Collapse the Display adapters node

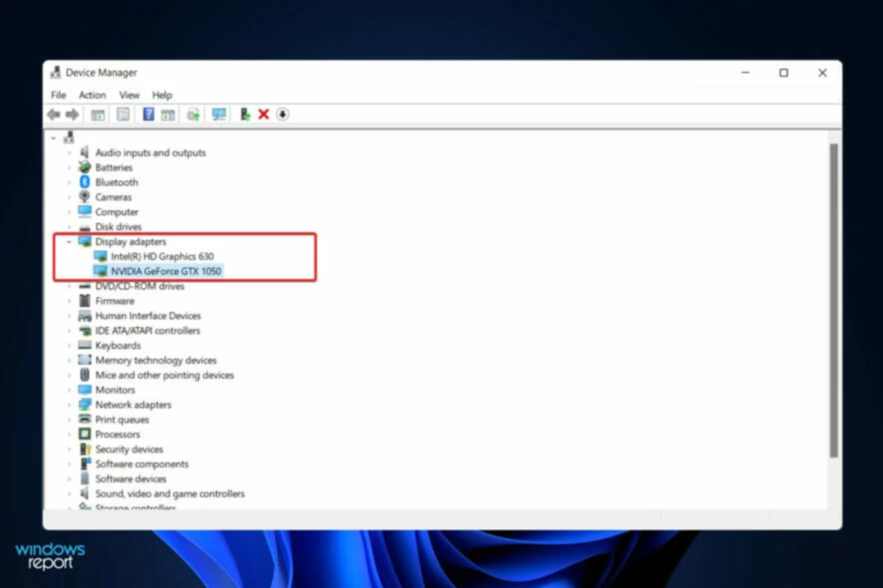pos(69,241)
